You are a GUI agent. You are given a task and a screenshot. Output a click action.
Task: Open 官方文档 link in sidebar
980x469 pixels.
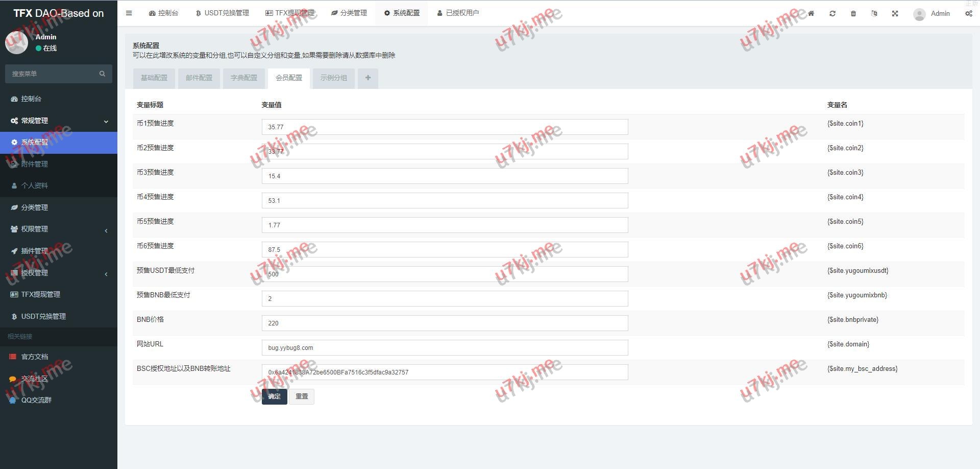click(x=35, y=357)
